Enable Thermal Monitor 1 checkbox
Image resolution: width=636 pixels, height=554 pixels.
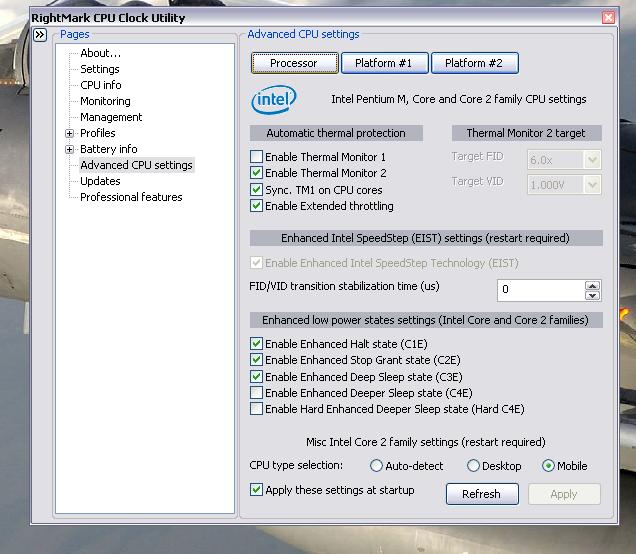click(256, 157)
